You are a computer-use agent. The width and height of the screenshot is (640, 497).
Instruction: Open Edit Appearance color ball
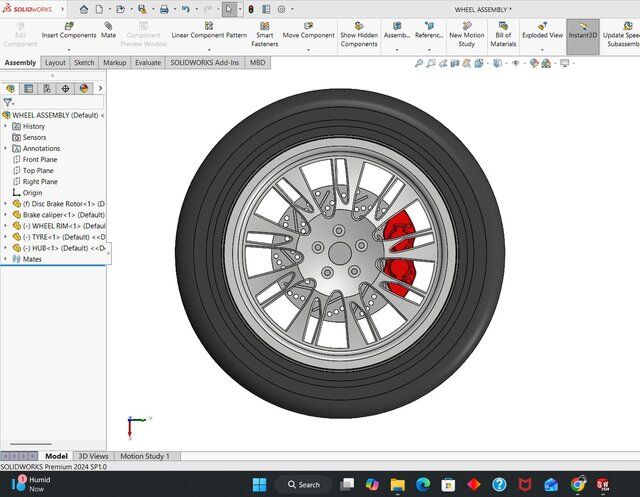(534, 63)
